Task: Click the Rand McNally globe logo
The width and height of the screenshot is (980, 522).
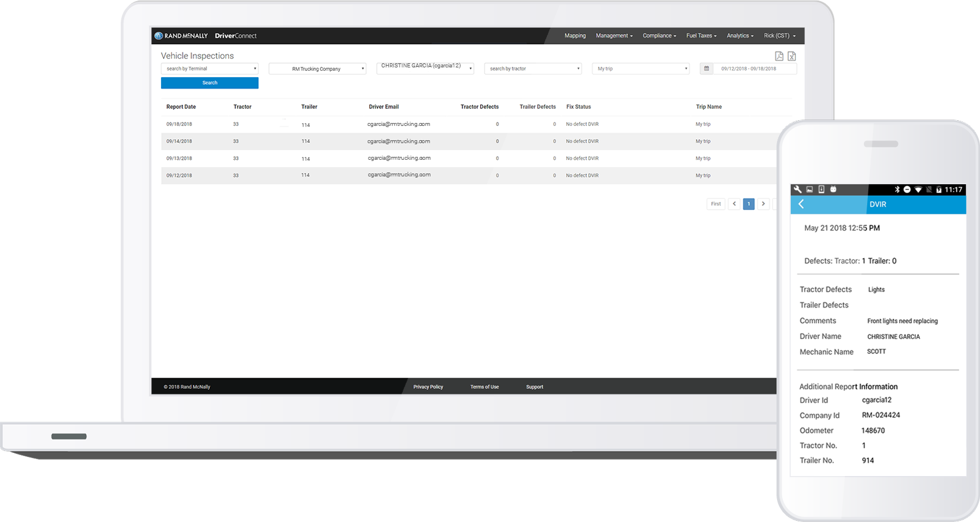Action: pyautogui.click(x=159, y=36)
